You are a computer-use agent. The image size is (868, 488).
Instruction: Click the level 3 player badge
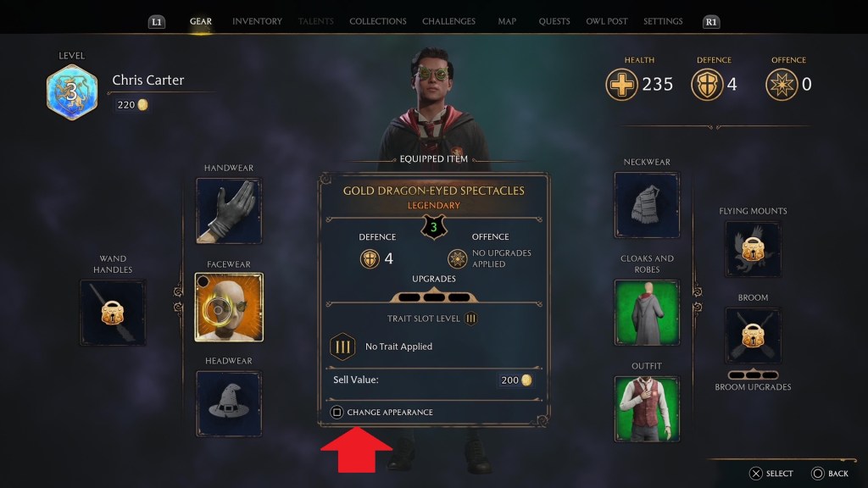(x=72, y=92)
